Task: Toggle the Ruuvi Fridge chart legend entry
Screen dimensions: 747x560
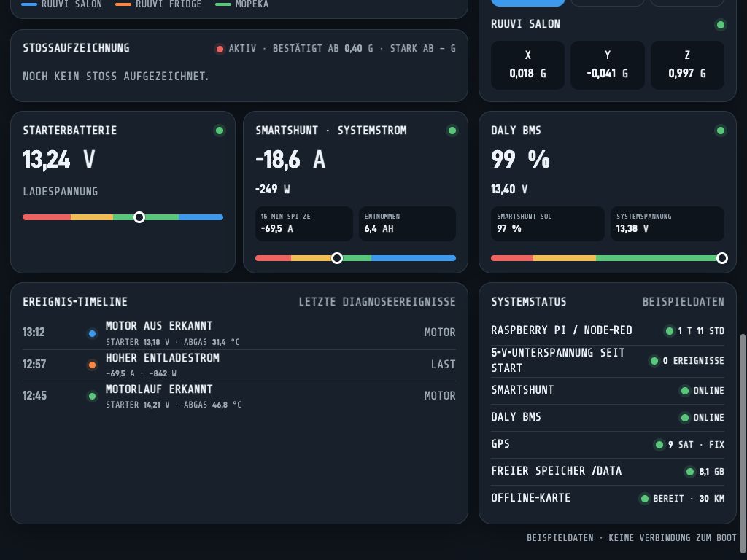Action: pos(158,4)
